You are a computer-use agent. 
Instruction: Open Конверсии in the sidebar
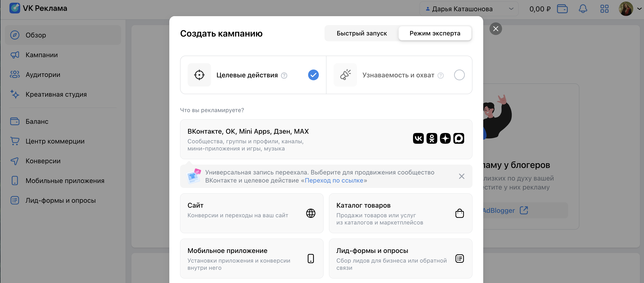pos(63,161)
